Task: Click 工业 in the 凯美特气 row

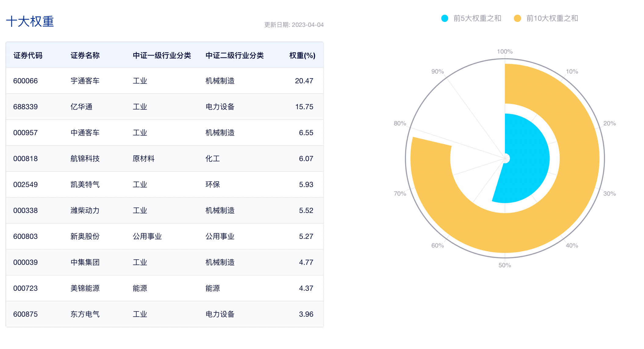Action: point(140,185)
